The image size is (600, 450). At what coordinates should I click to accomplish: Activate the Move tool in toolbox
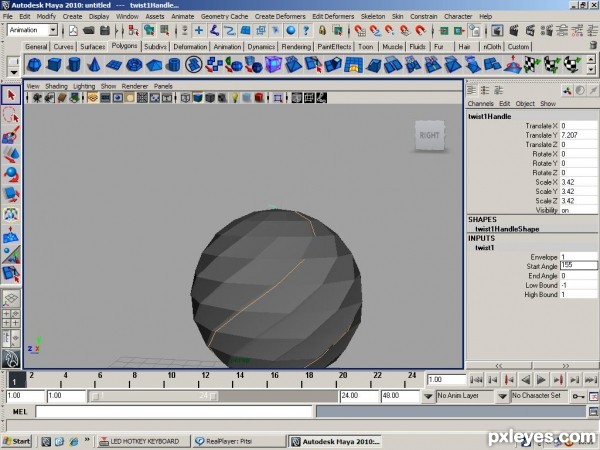click(11, 155)
